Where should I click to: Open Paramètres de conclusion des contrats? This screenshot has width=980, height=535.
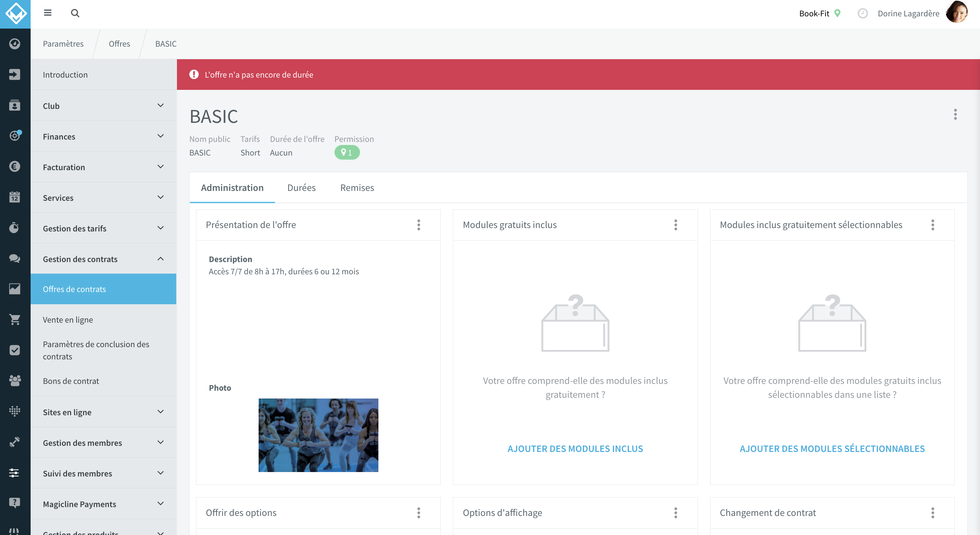coord(103,350)
